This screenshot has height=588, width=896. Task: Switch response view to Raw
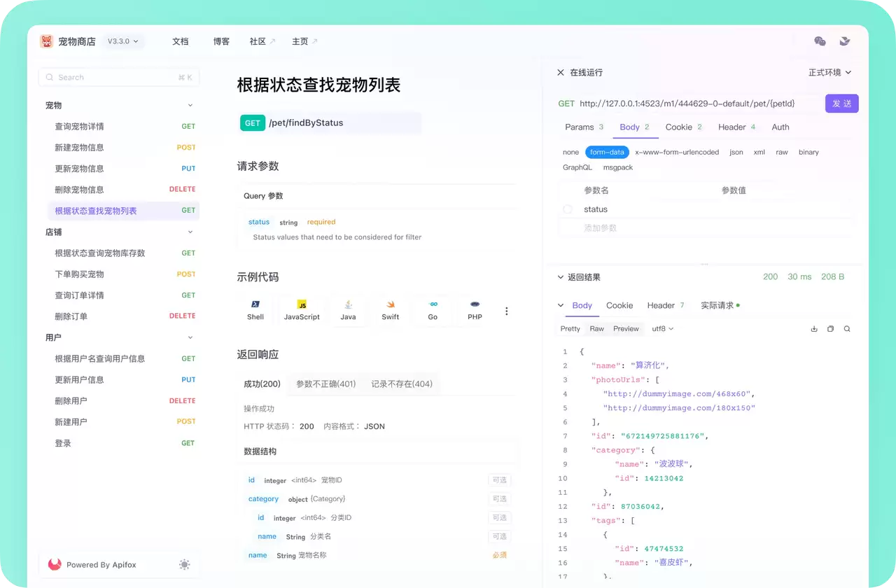coord(597,328)
